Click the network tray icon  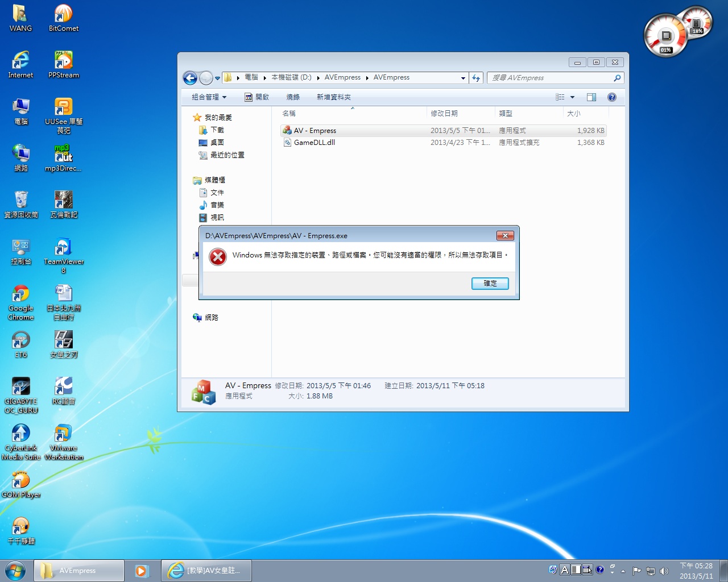click(650, 571)
